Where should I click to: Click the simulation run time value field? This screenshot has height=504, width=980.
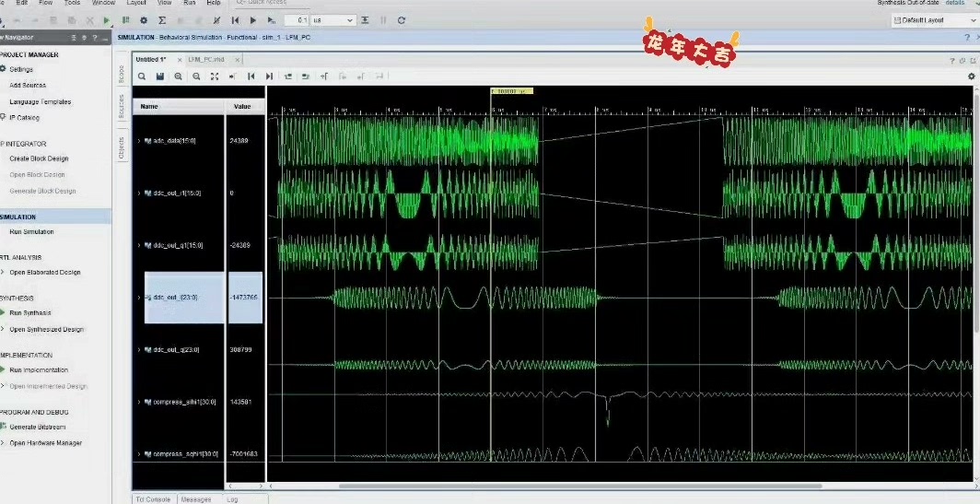[x=297, y=20]
